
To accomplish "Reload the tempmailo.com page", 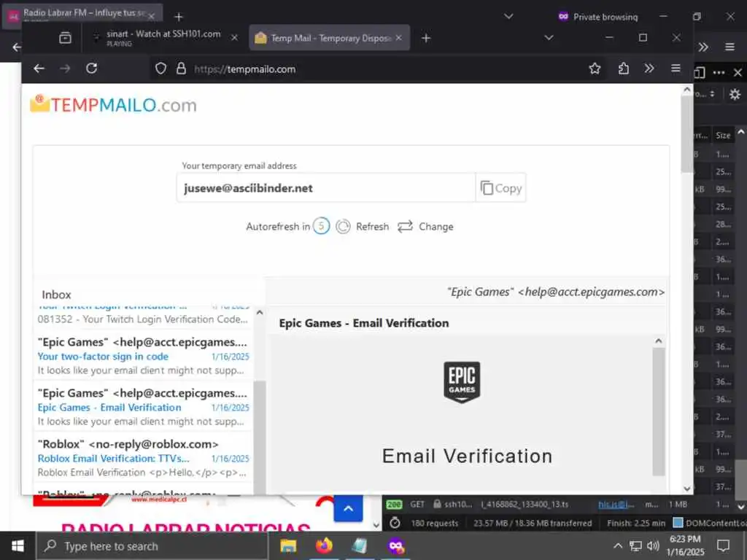I will tap(91, 69).
